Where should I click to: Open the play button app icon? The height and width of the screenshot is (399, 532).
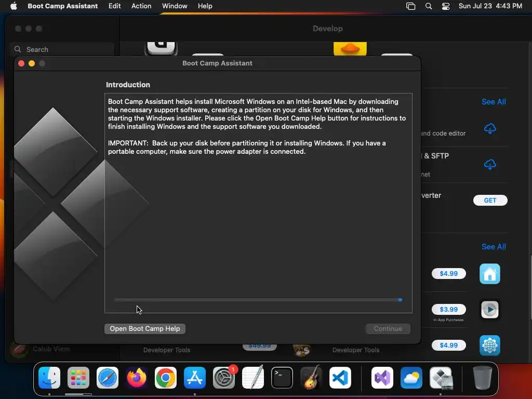pyautogui.click(x=489, y=310)
